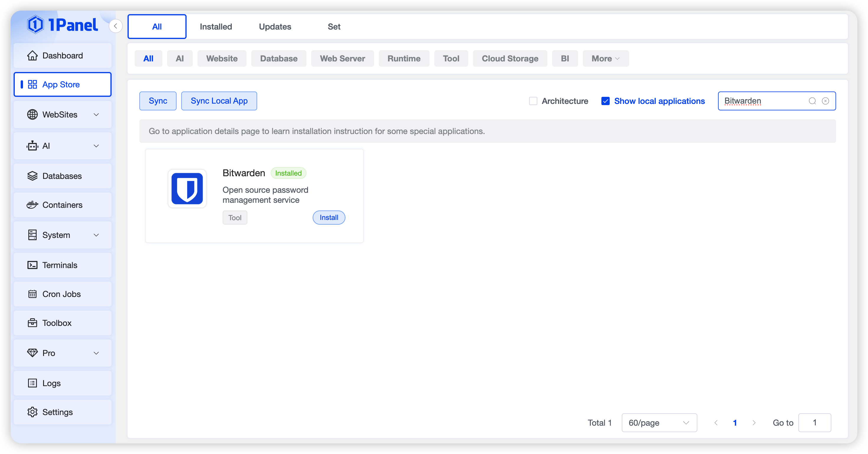Click the search magnifier icon
This screenshot has height=454, width=868.
(x=812, y=101)
